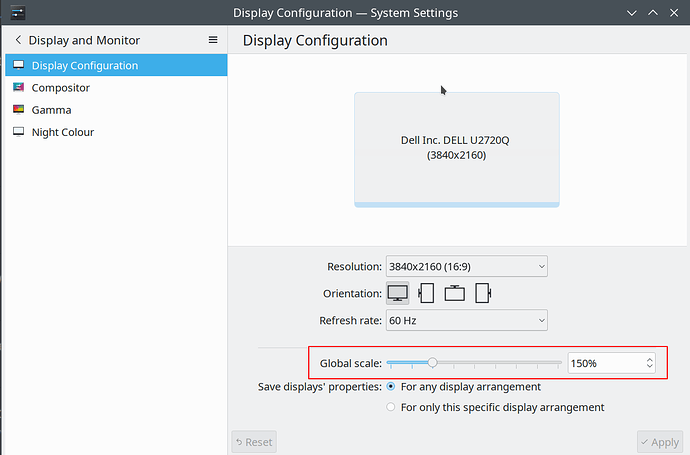This screenshot has width=690, height=455.
Task: Pick the upside-down orientation icon
Action: [455, 293]
